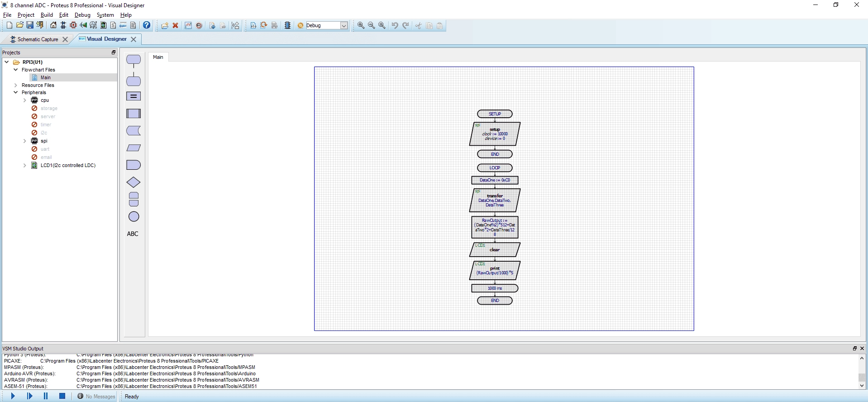868x402 pixels.
Task: Select the I/O parallelogram block tool
Action: [x=134, y=148]
